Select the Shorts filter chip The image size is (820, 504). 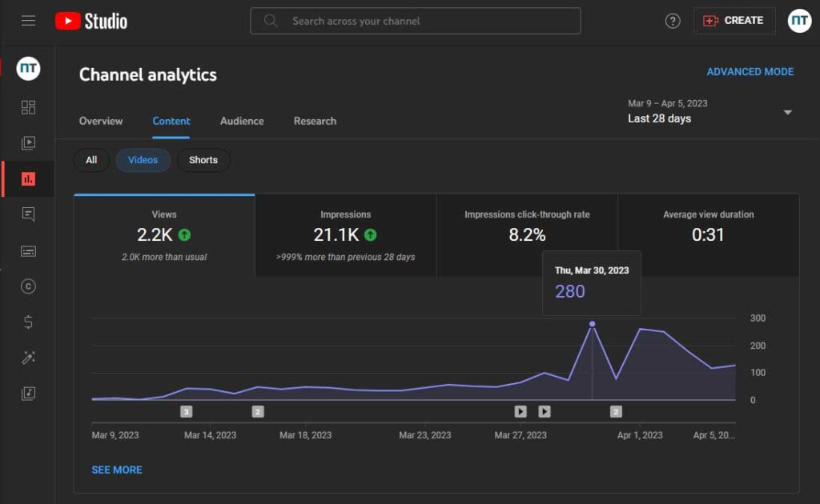203,160
